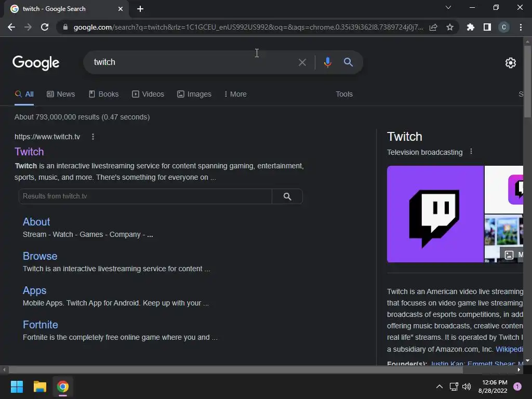
Task: Expand the More search filters menu
Action: click(x=235, y=95)
